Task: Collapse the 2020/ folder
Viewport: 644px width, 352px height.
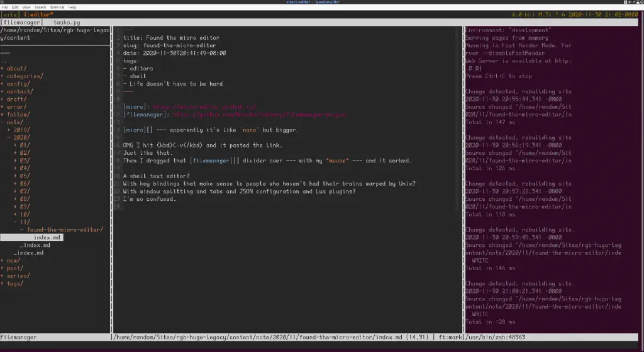Action: (18, 137)
